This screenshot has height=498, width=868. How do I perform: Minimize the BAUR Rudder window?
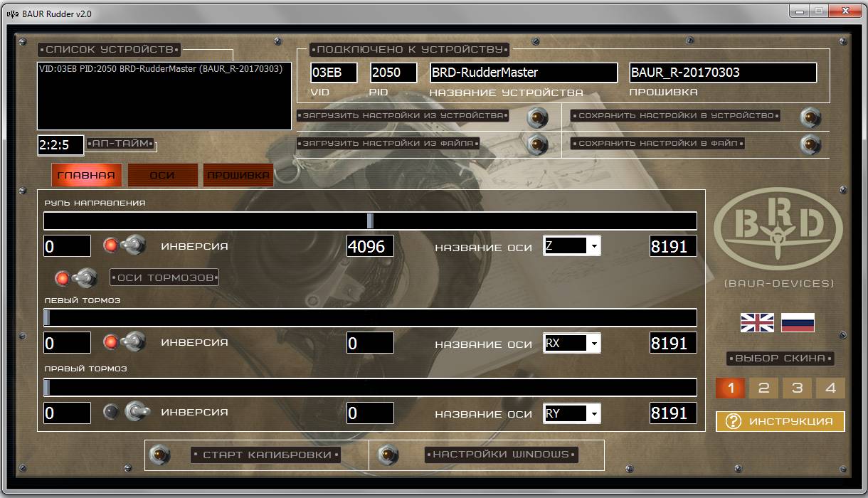click(x=798, y=11)
